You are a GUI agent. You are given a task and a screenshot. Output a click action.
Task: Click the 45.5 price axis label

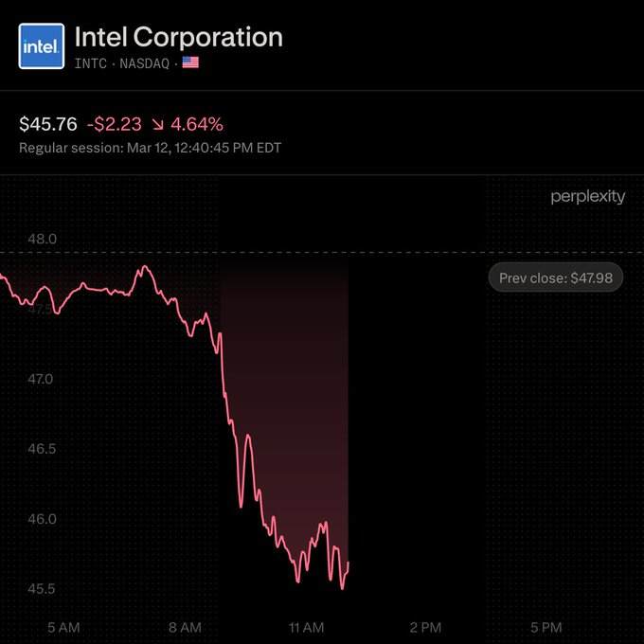41,589
